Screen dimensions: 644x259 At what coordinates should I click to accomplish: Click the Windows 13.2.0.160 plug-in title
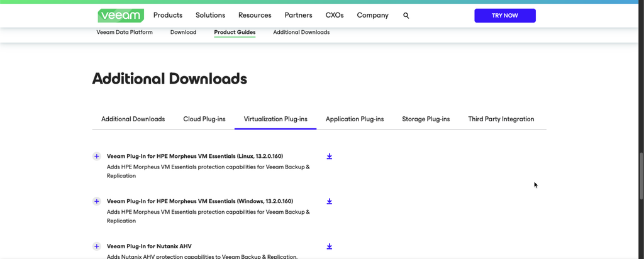(200, 202)
